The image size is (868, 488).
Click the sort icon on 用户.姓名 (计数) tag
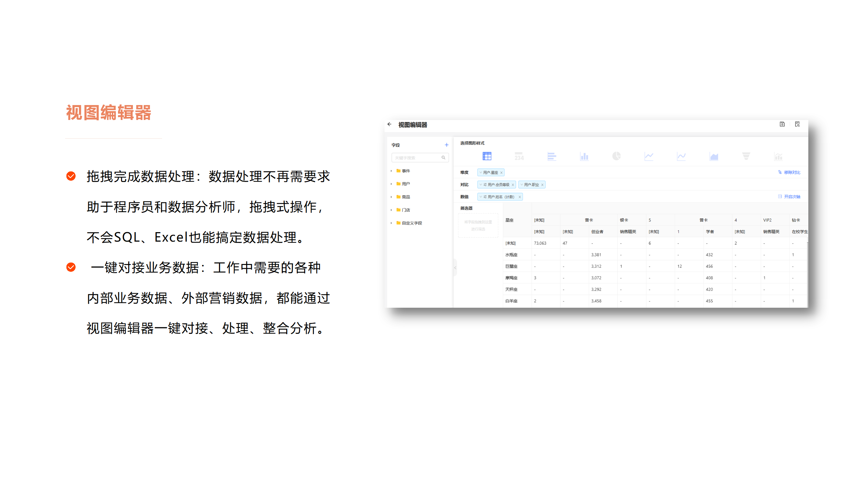(x=485, y=197)
